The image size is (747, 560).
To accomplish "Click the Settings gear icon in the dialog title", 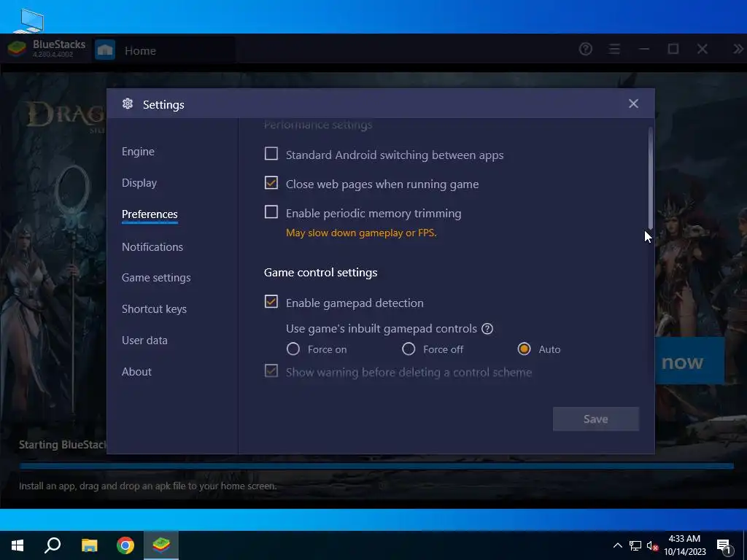I will click(x=128, y=104).
